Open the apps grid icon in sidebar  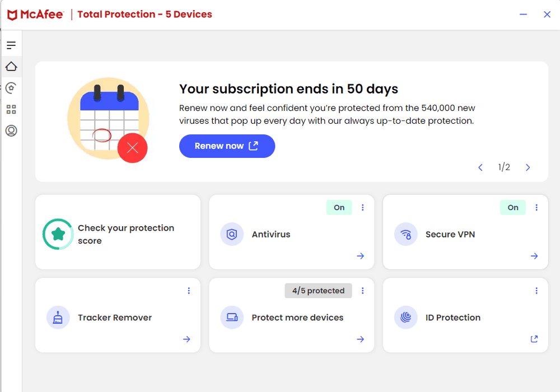tap(11, 109)
